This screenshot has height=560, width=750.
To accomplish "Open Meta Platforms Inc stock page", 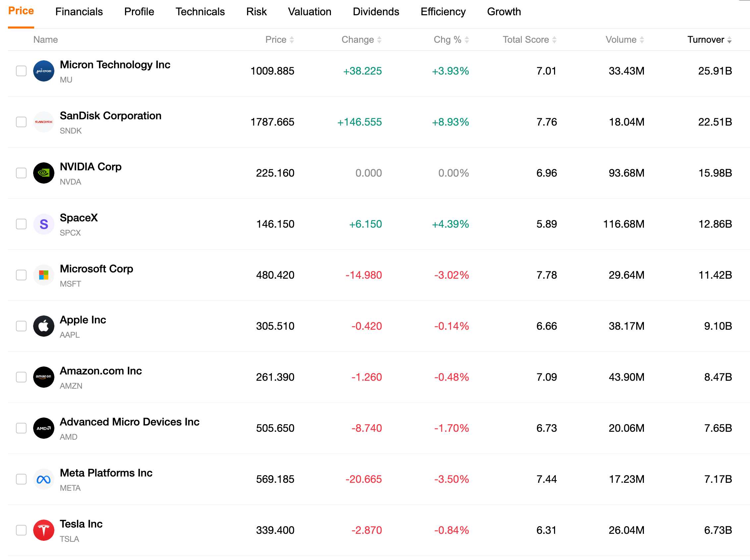I will [106, 473].
